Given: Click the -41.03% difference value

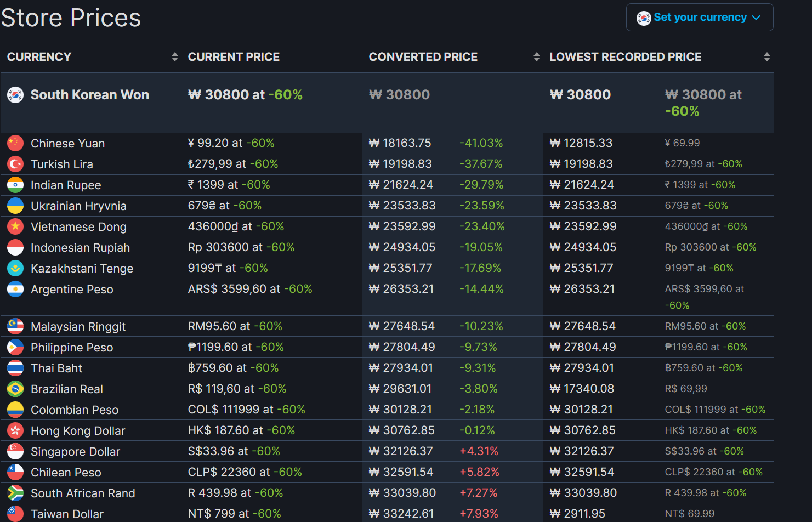Looking at the screenshot, I should point(481,143).
